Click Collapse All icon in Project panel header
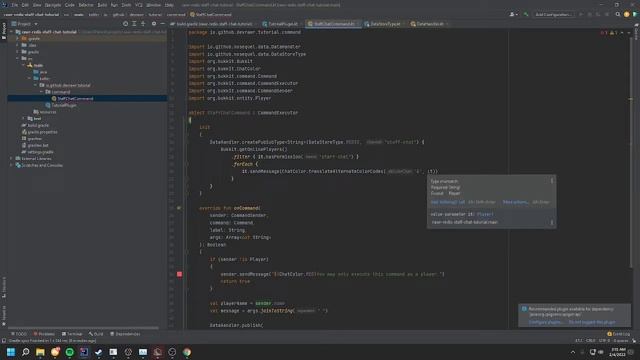Screen dimensions: 640x360 pos(143,24)
